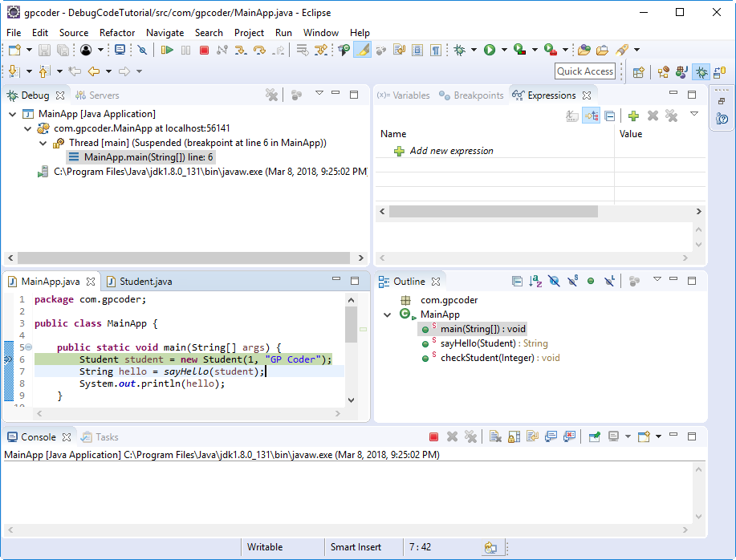Image resolution: width=736 pixels, height=560 pixels.
Task: Click the Suspend debug icon
Action: [x=186, y=50]
